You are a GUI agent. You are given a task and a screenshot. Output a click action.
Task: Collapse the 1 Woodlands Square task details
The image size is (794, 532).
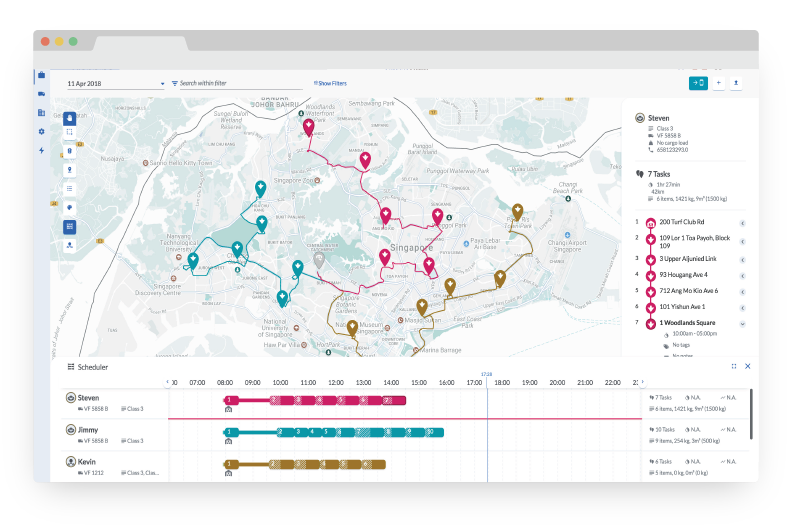pos(743,324)
